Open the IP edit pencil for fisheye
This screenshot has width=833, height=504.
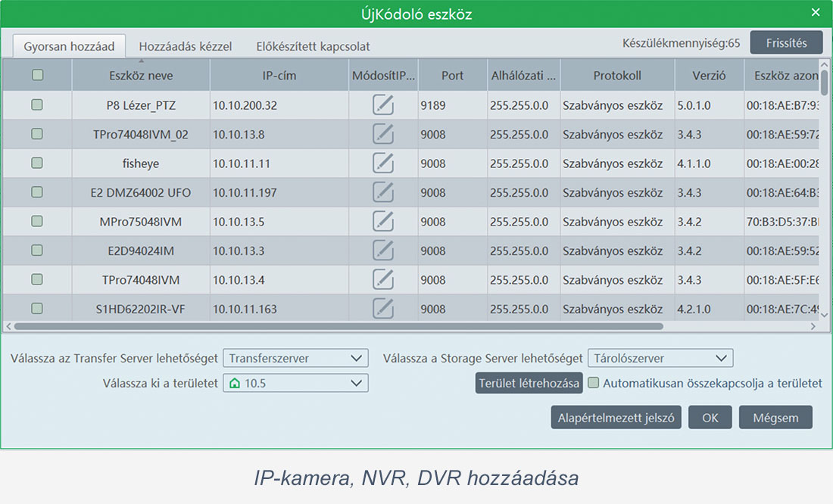click(x=383, y=163)
